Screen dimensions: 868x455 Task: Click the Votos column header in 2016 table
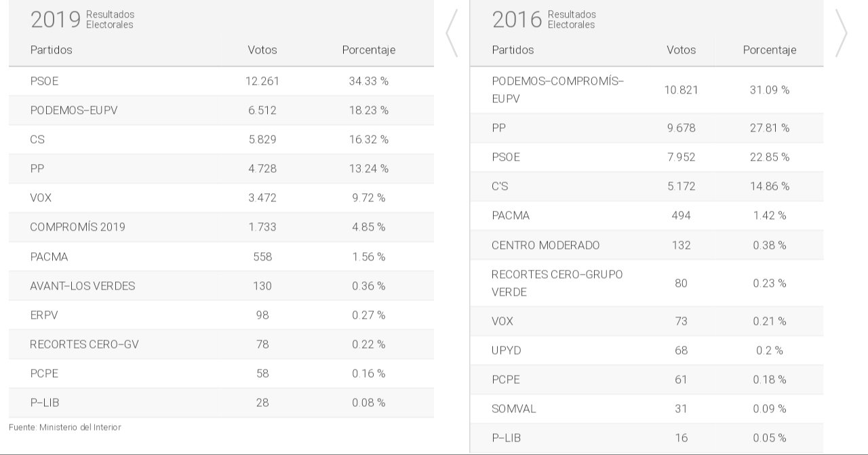coord(681,50)
